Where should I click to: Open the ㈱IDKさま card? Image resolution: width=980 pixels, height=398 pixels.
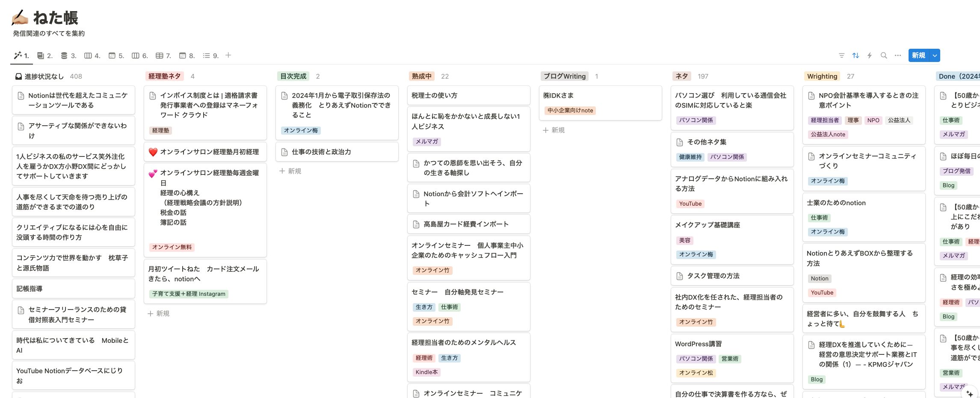click(x=601, y=103)
